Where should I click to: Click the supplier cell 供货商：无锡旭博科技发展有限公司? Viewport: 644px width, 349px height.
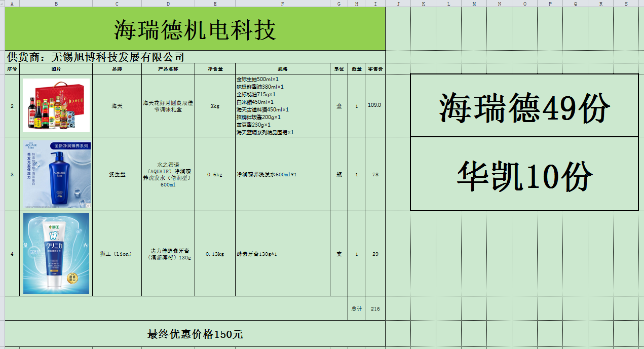(195, 57)
